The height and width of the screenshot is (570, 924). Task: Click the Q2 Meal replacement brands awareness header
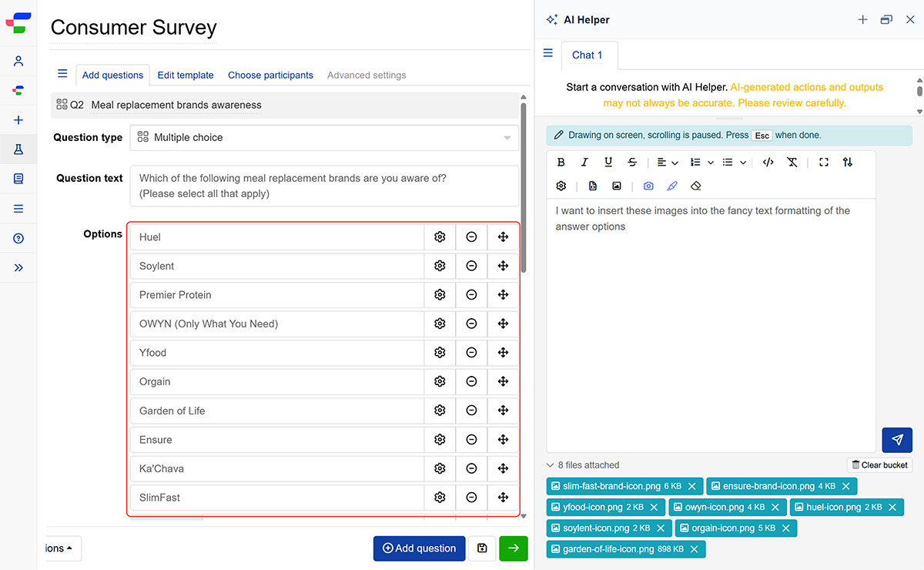pos(285,106)
